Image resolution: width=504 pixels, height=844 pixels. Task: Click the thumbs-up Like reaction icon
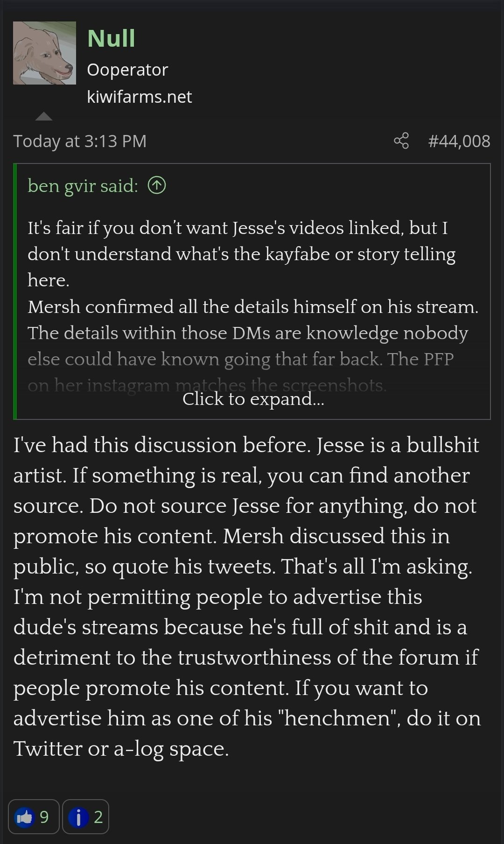click(25, 817)
